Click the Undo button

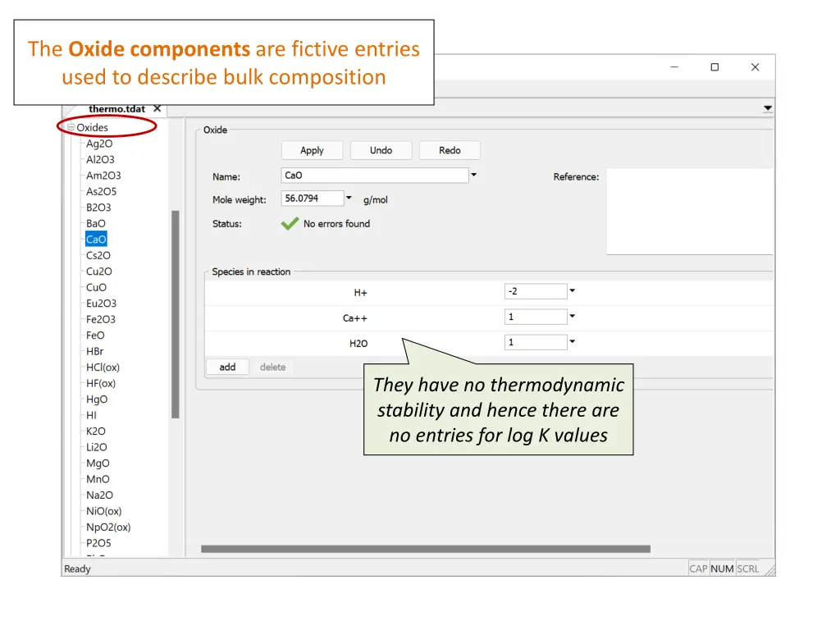pyautogui.click(x=381, y=151)
